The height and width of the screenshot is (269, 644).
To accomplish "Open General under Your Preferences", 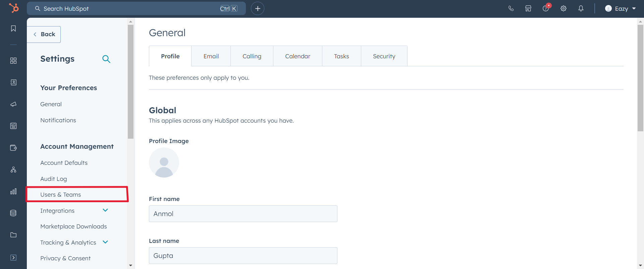I will pyautogui.click(x=51, y=104).
